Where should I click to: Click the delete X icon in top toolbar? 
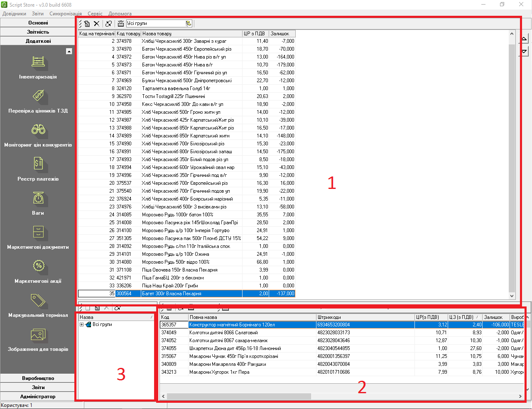point(96,24)
